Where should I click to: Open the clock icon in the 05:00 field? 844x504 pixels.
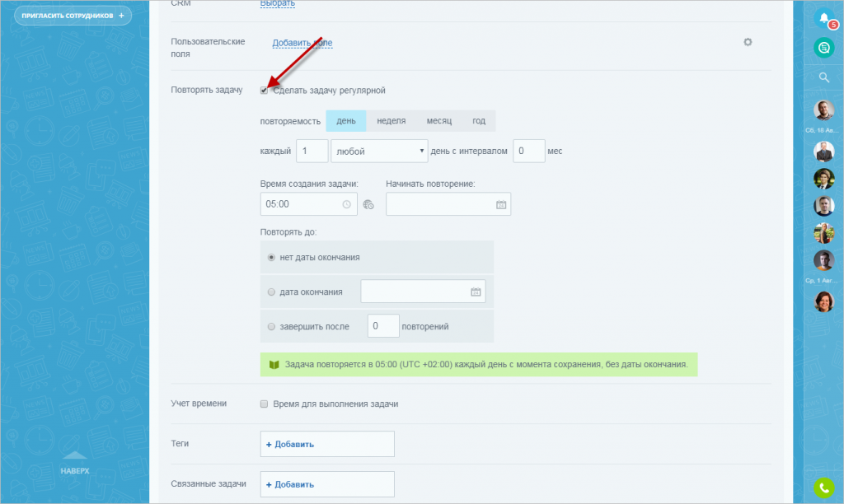pyautogui.click(x=347, y=204)
